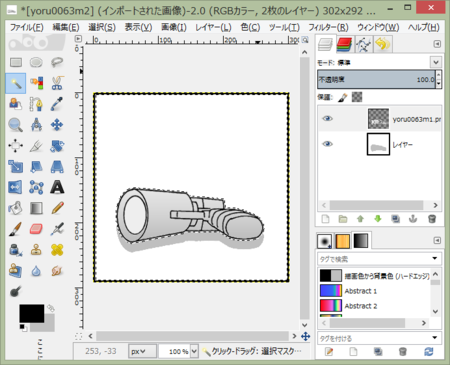This screenshot has height=365, width=450.
Task: Select the Cage Transform tool
Action: click(x=36, y=187)
